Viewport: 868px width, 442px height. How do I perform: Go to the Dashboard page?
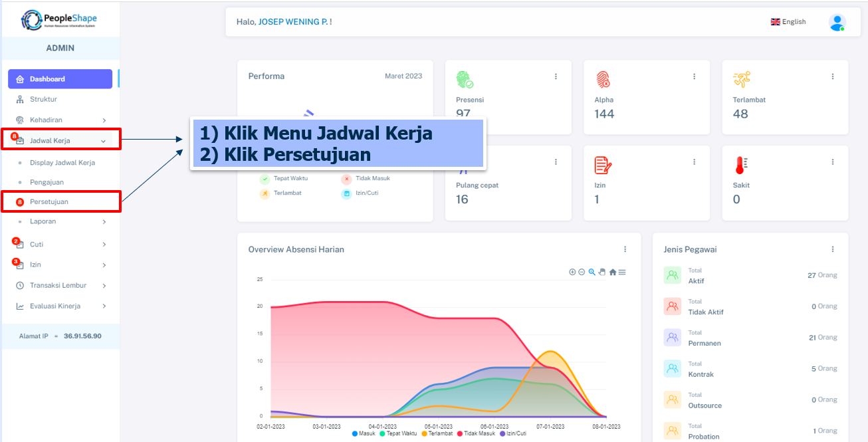click(x=60, y=79)
